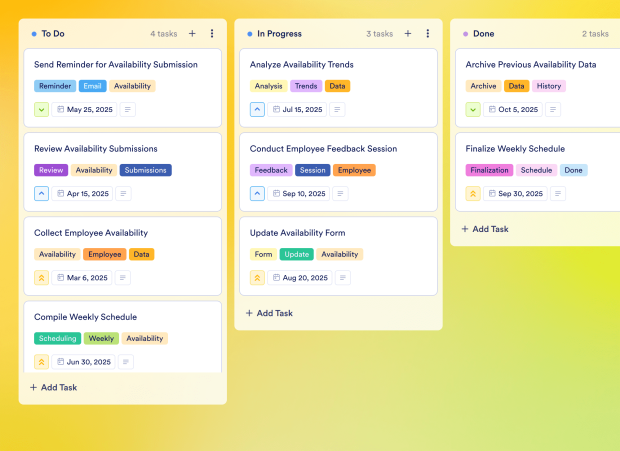Image resolution: width=620 pixels, height=451 pixels.
Task: Click description icon on Analyze Availability Trends card
Action: pos(338,110)
